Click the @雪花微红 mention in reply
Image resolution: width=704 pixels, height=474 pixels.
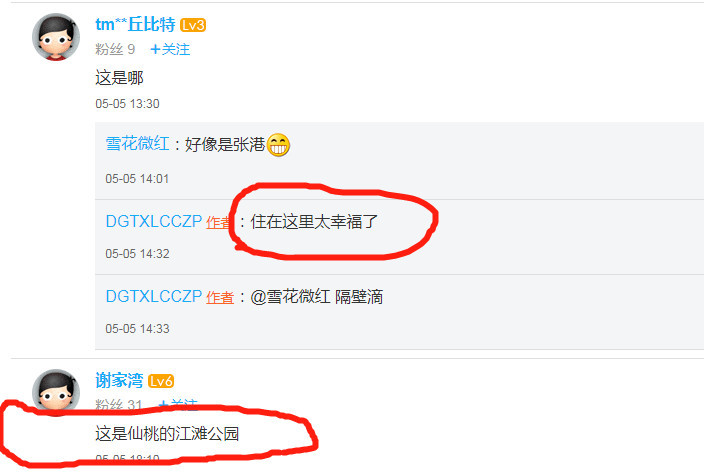290,297
